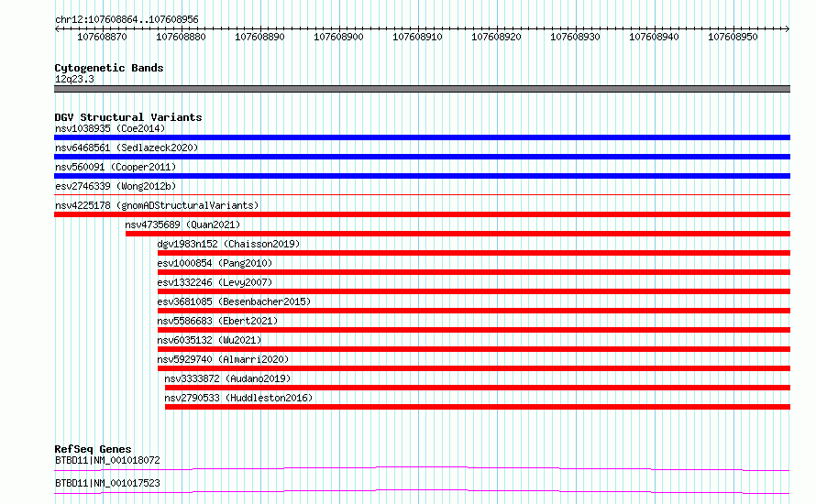Screen dimensions: 816x504
Task: Click ruler position 107608870
Action: 102,37
